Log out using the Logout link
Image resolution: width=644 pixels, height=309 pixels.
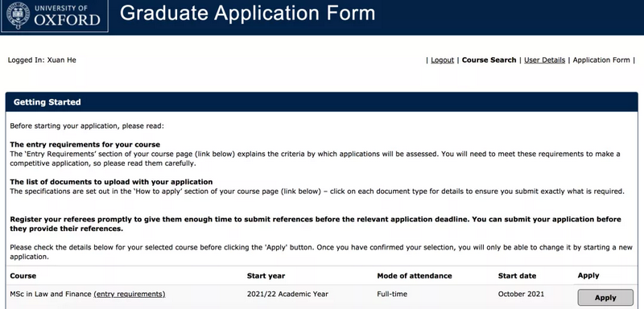[x=442, y=60]
